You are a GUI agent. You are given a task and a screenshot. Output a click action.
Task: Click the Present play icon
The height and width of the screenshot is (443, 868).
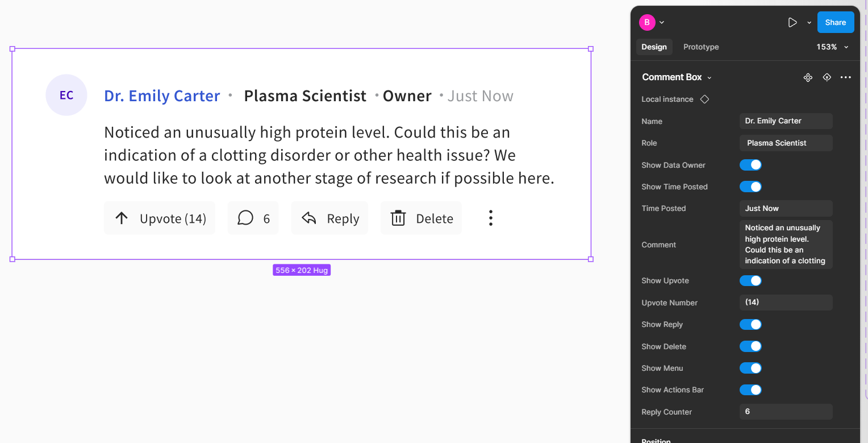click(792, 23)
